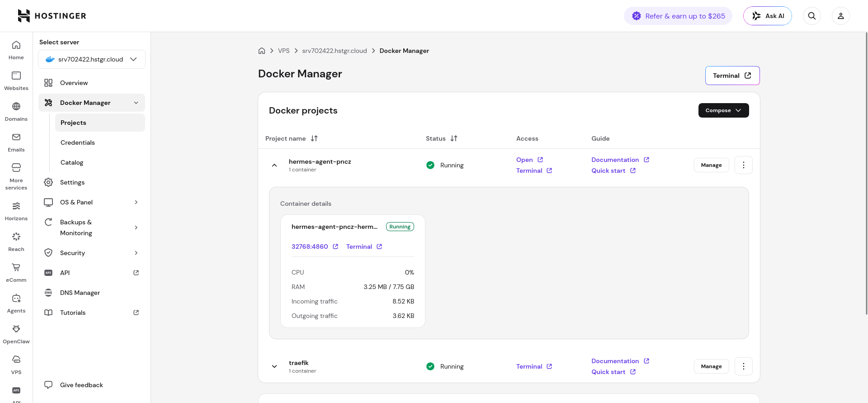Open Documentation link for hermes-agent-pncz

620,160
